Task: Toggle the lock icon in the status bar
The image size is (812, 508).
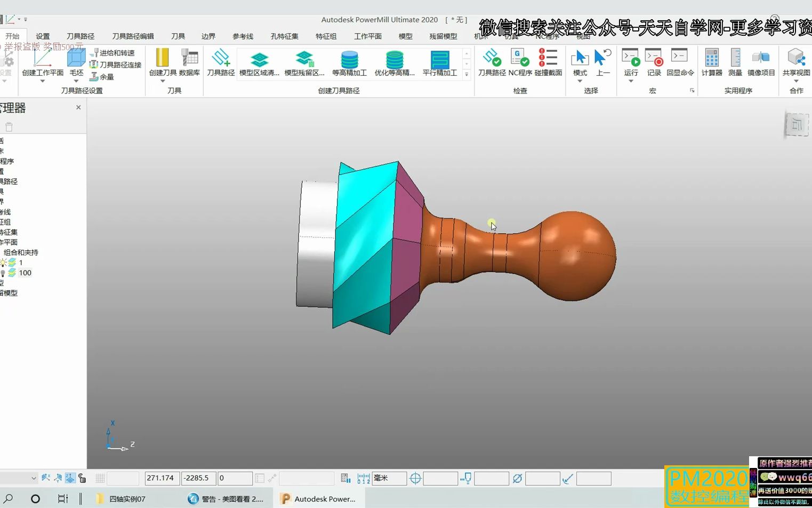Action: coord(82,478)
